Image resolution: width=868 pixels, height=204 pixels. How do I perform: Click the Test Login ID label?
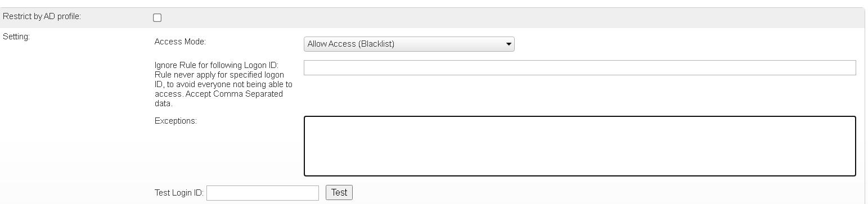click(179, 193)
